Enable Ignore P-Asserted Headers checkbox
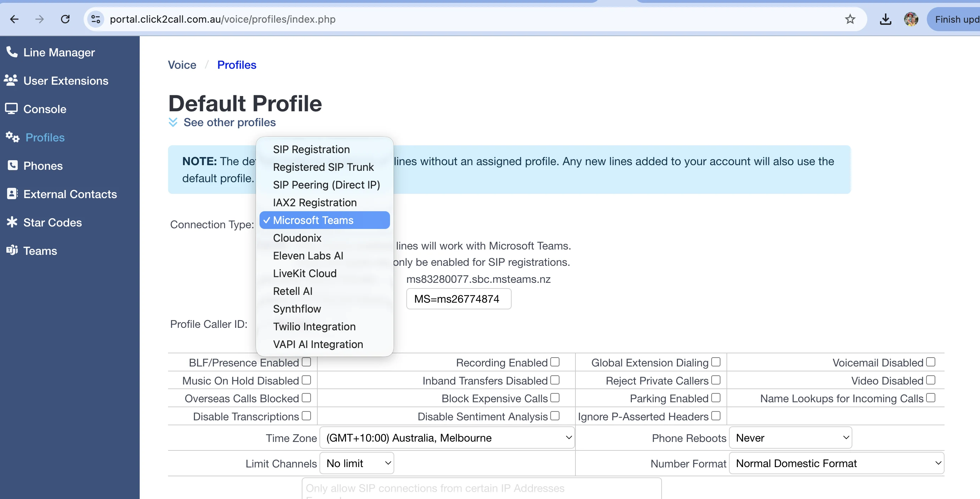980x499 pixels. [x=715, y=416]
